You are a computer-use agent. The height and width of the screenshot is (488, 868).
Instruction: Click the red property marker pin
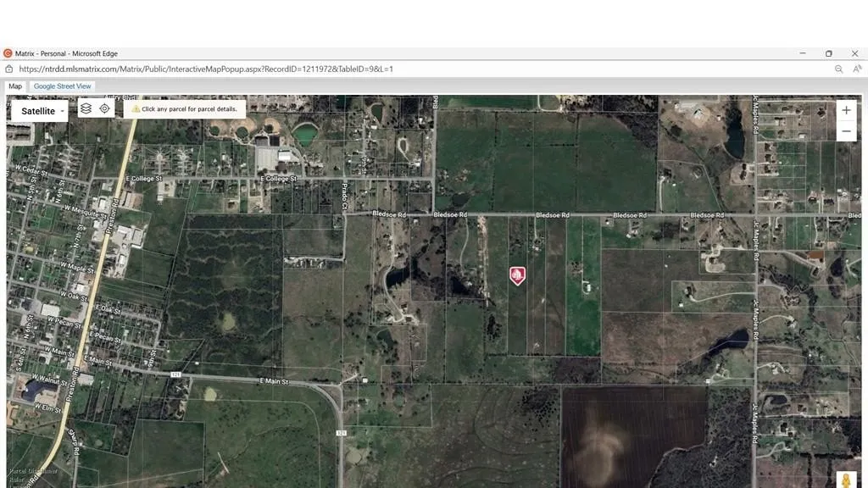pyautogui.click(x=517, y=275)
